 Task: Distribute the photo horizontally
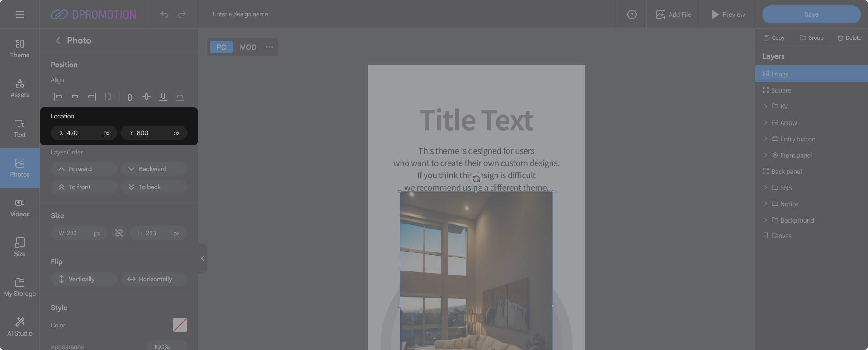[109, 97]
